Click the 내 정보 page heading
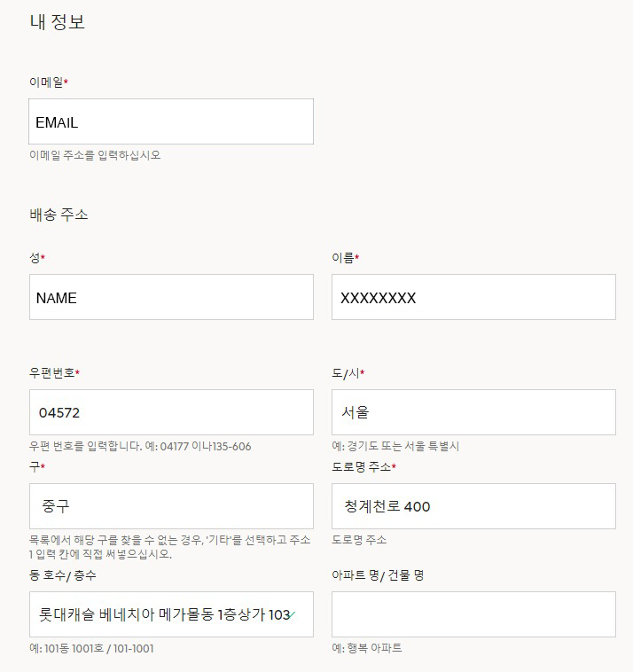633x672 pixels. pos(57,22)
